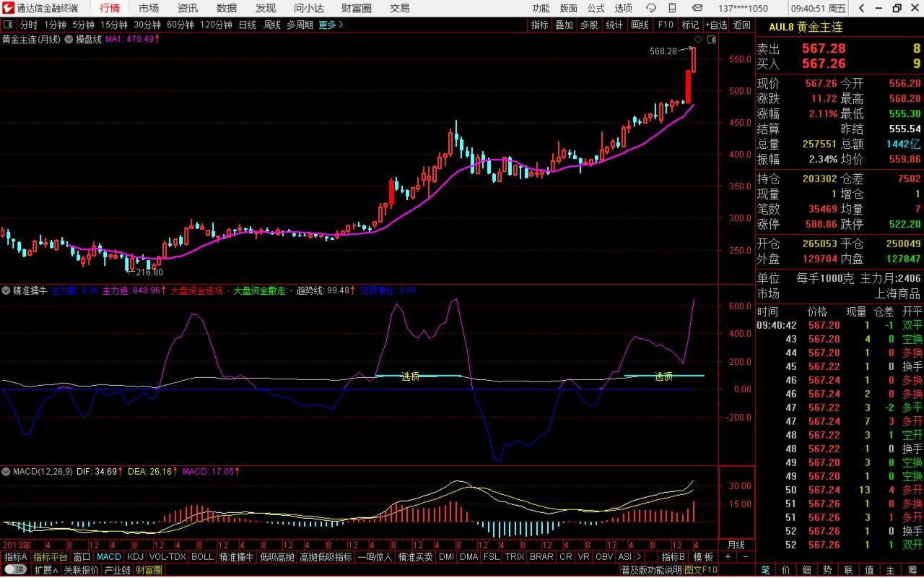Expand the MACD indicator panel dropdown
The image size is (924, 578).
(6, 471)
